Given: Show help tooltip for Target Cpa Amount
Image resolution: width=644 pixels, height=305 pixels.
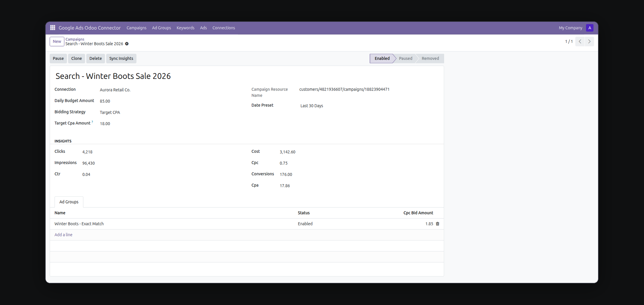Looking at the screenshot, I should tap(92, 122).
